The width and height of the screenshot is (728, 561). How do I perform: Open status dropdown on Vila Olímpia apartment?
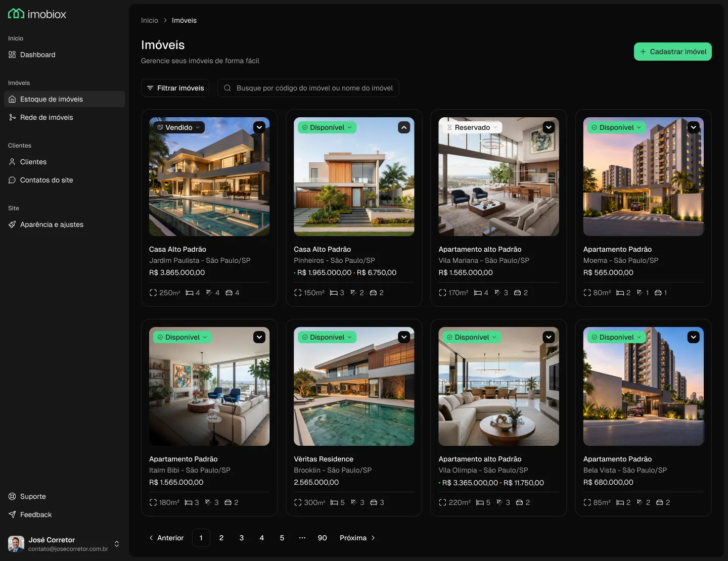[x=472, y=337]
